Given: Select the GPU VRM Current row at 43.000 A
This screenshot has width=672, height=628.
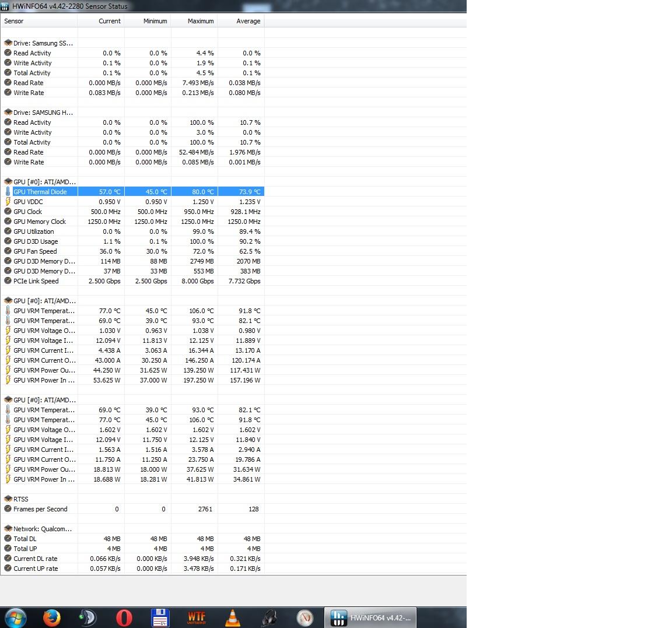Looking at the screenshot, I should click(x=132, y=360).
